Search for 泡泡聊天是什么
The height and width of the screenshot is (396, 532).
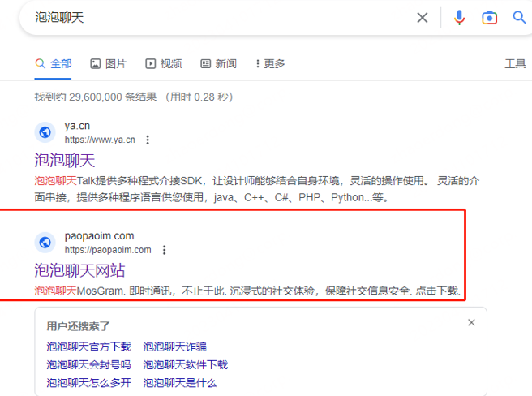[180, 383]
